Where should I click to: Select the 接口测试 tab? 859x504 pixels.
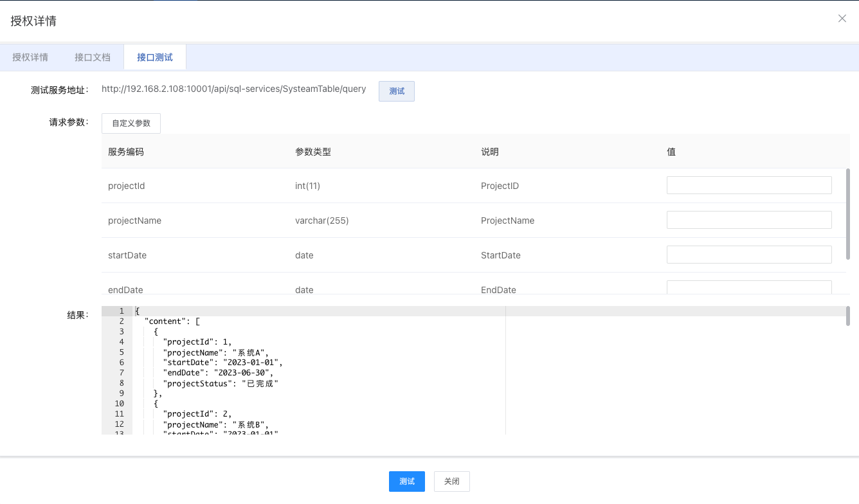pos(155,57)
